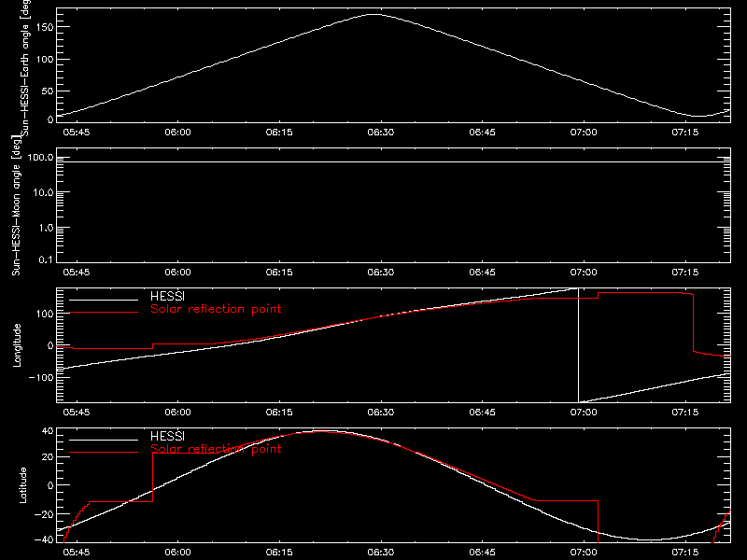
Task: Click 07:00 under the Earth angle plot
Action: pos(584,132)
